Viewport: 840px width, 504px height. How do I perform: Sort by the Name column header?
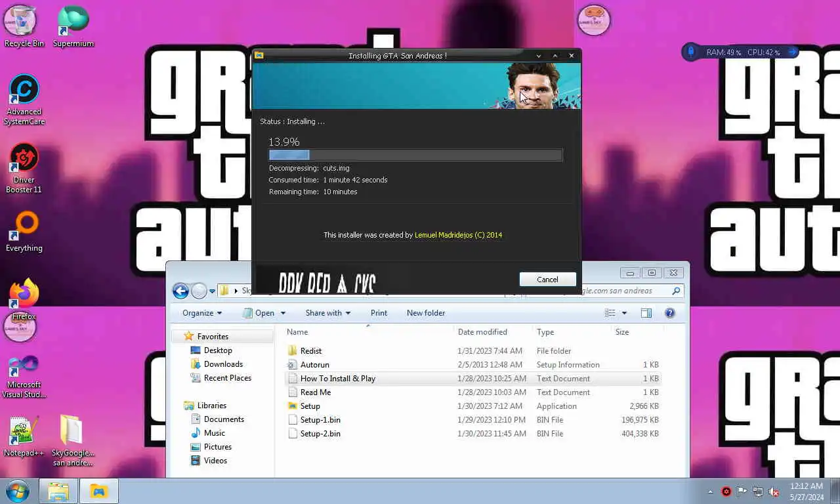(x=368, y=332)
